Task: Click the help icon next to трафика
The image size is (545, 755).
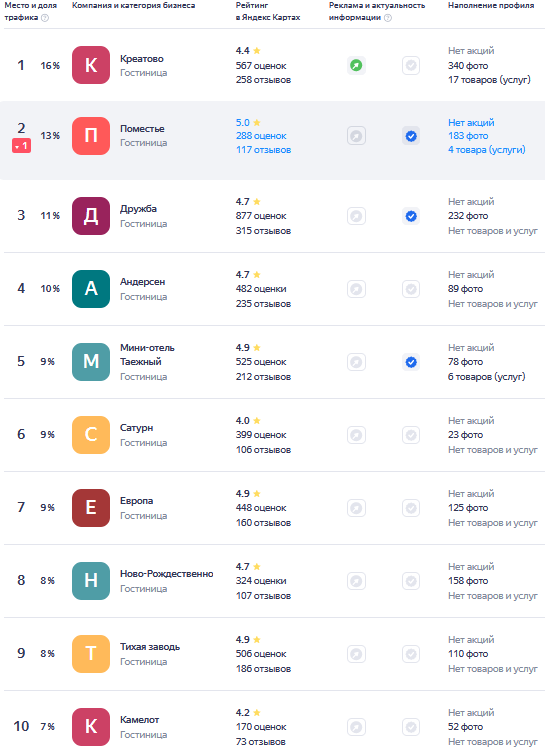Action: coord(45,18)
